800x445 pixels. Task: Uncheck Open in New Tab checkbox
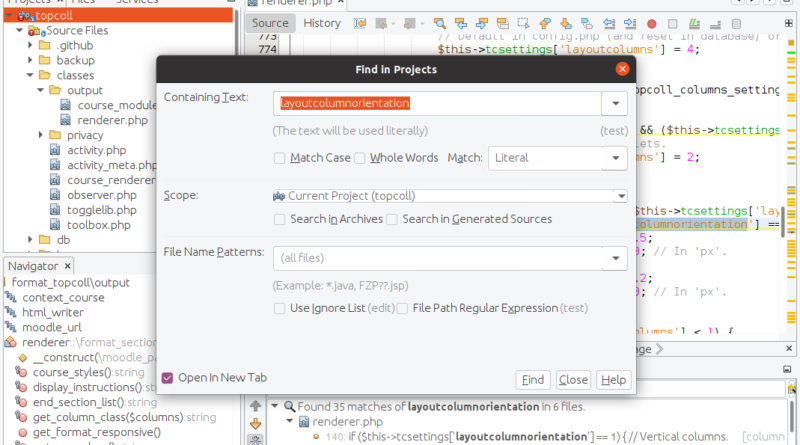point(167,378)
